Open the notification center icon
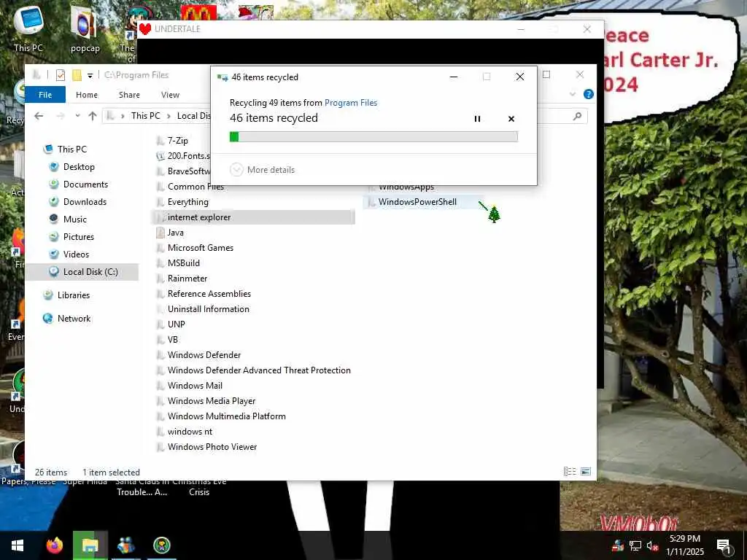 pos(723,545)
